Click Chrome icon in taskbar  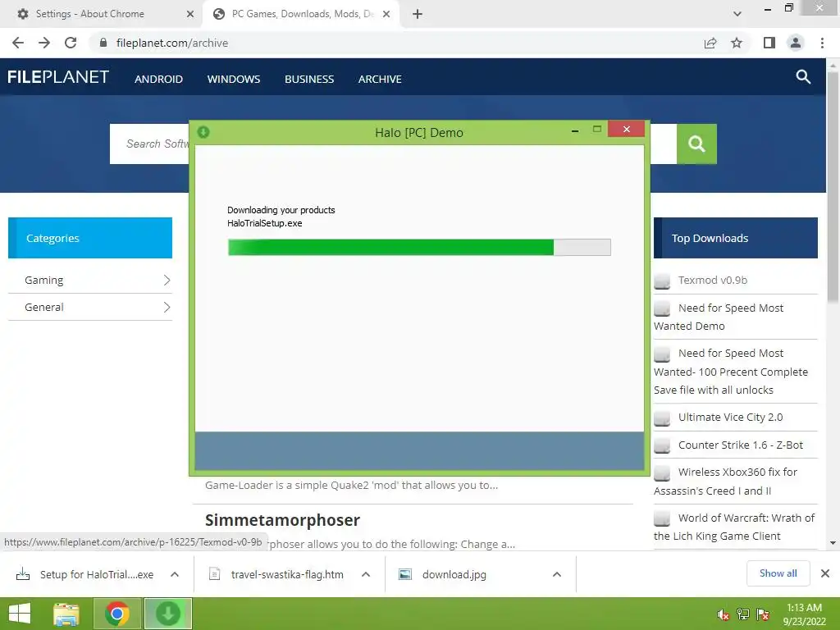point(116,614)
